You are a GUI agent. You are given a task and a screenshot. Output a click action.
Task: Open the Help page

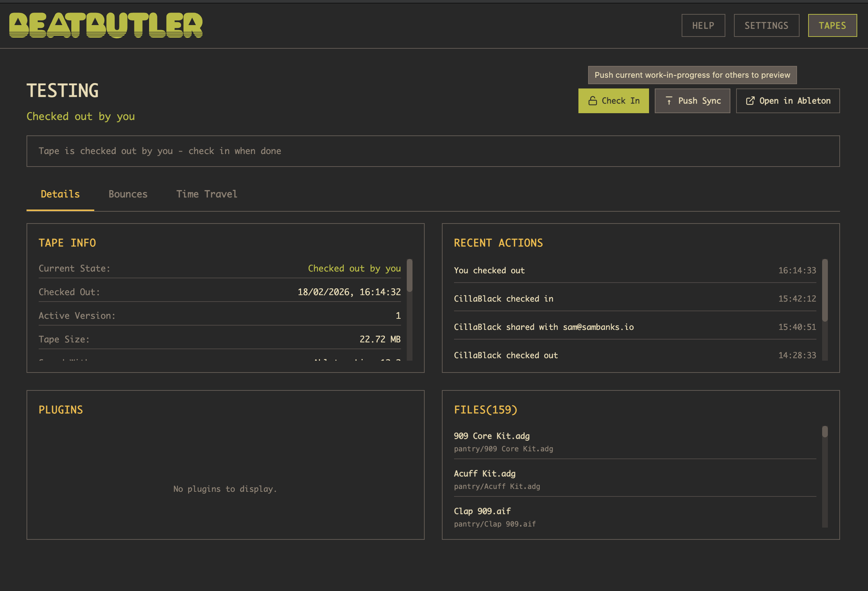click(703, 25)
